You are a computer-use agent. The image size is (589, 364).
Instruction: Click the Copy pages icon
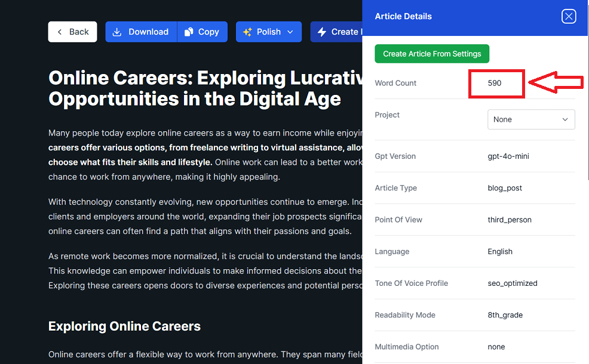coord(189,32)
